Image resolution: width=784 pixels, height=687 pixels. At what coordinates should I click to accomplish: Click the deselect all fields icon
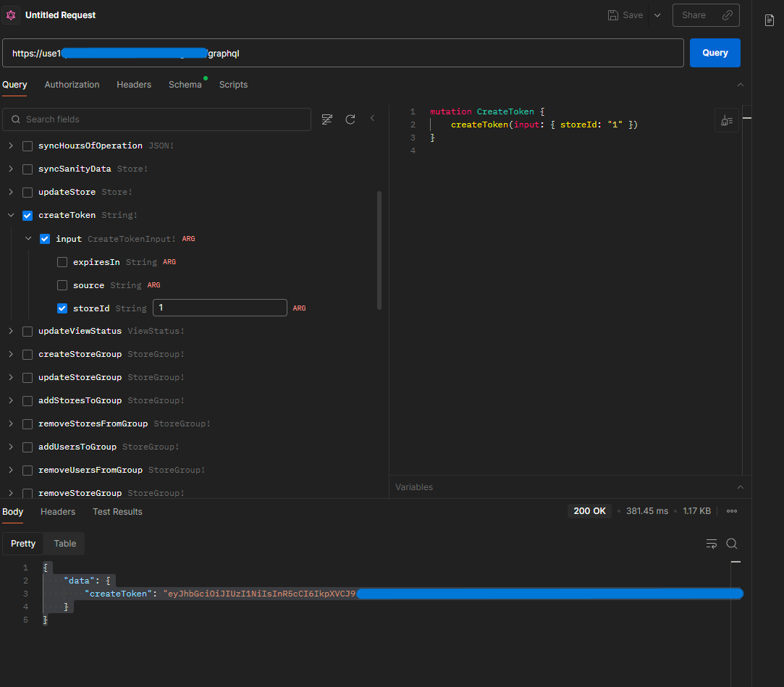point(327,119)
